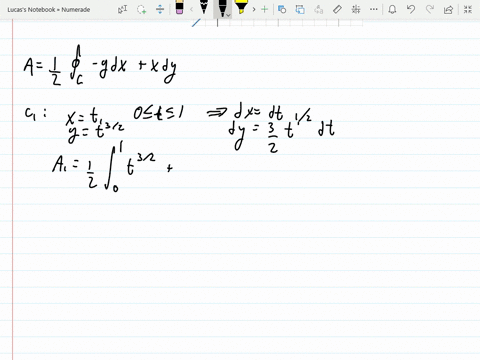The image size is (480, 360).
Task: Open the notifications bell
Action: coord(392,9)
